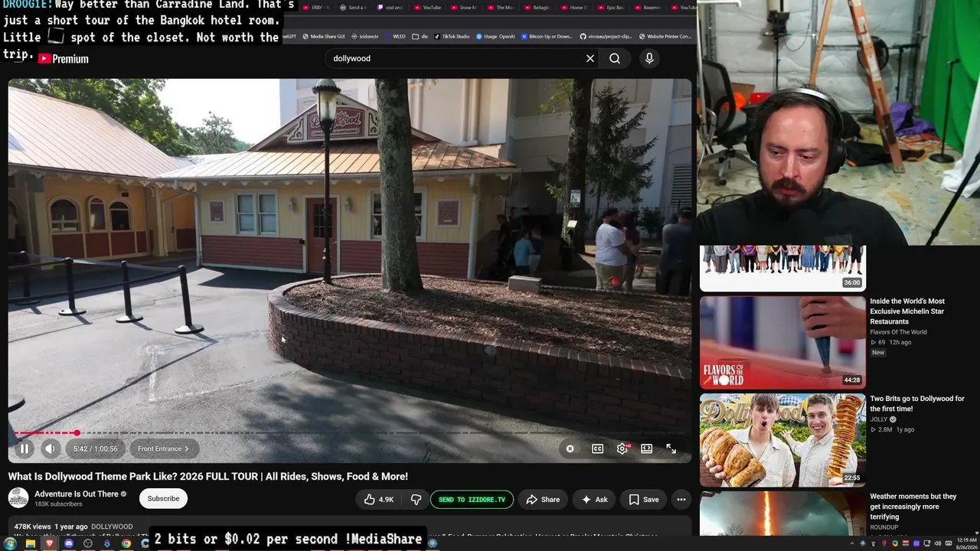
Task: Switch the player to theater mode
Action: pos(647,449)
